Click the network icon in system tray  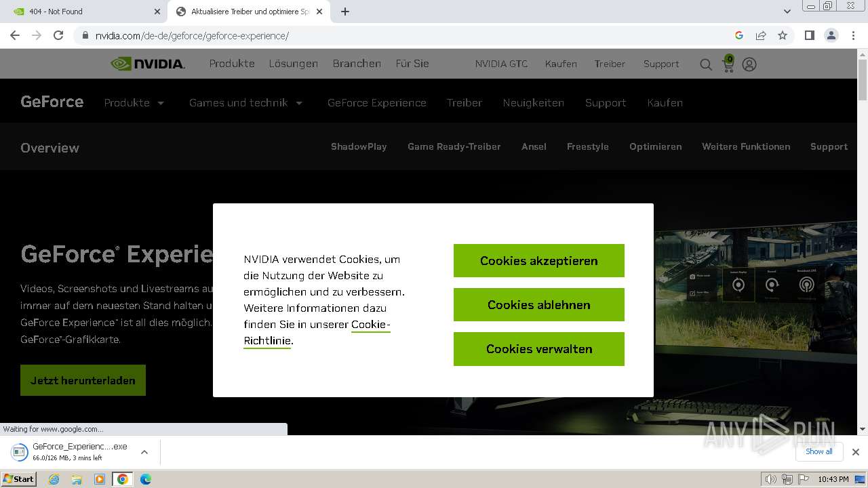pos(787,479)
